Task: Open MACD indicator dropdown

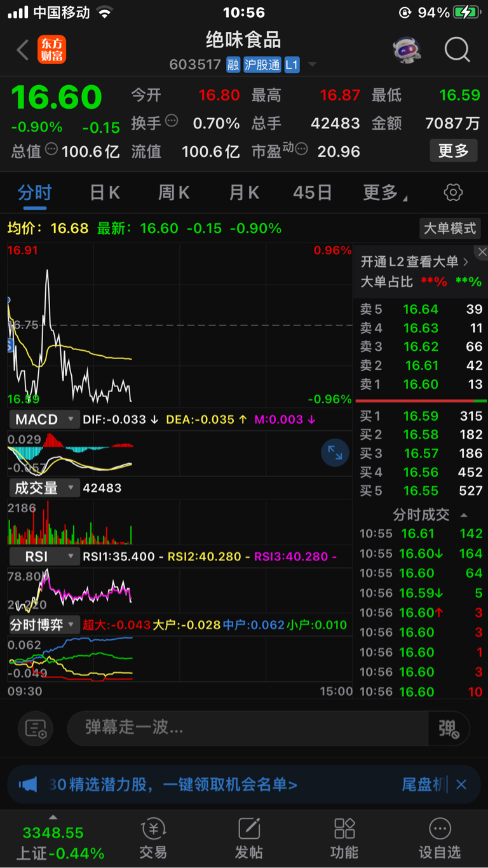Action: click(43, 419)
